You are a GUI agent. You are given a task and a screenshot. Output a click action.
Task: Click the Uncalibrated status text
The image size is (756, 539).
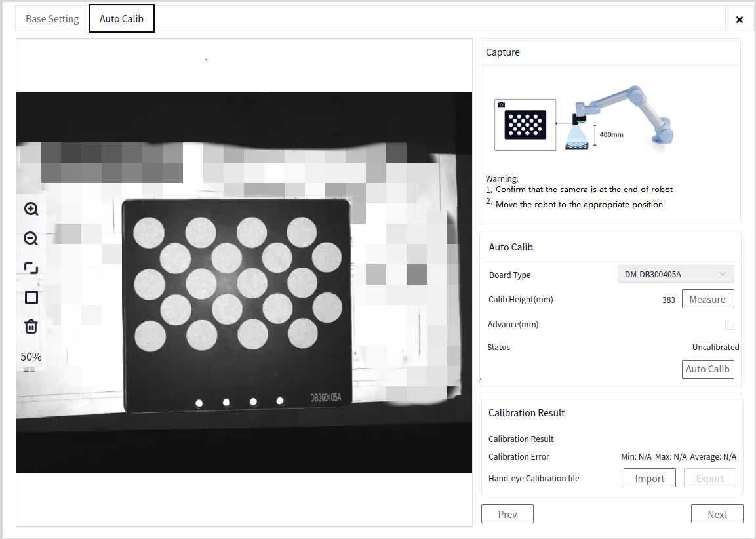point(715,347)
